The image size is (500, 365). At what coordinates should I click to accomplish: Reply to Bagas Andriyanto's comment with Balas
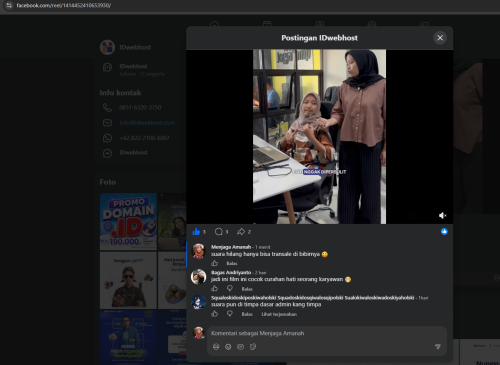pos(247,289)
